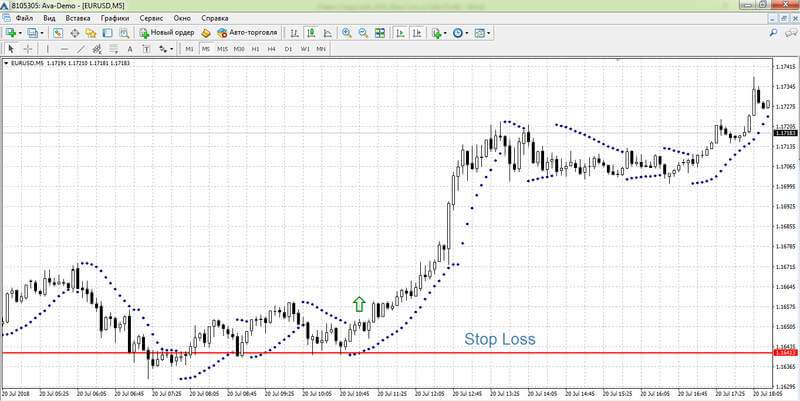Open the Data Window crosshair icon

pos(74,33)
